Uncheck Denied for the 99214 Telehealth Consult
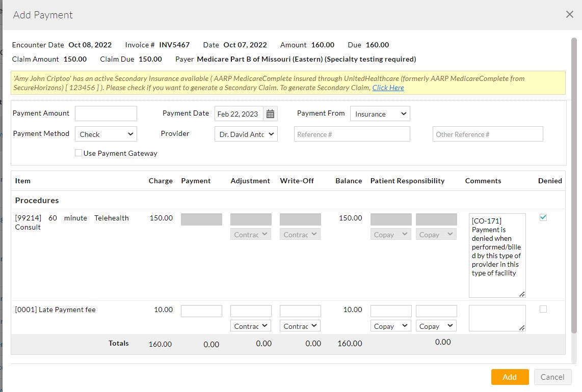Image resolution: width=582 pixels, height=392 pixels. [x=543, y=217]
